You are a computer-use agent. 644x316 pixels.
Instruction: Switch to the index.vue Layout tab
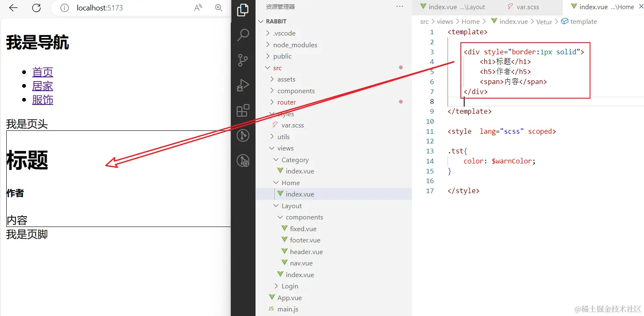[x=453, y=7]
